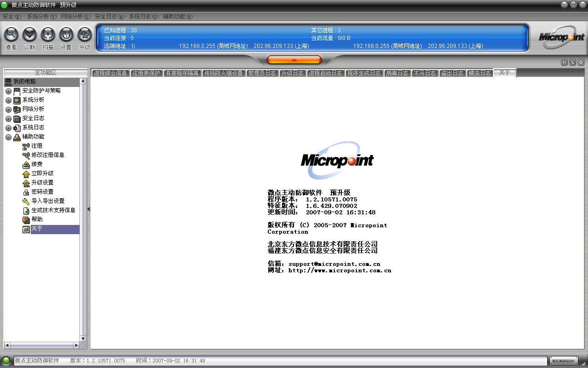The height and width of the screenshot is (368, 588).
Task: Open the 系统分析(V) menu
Action: (x=41, y=17)
